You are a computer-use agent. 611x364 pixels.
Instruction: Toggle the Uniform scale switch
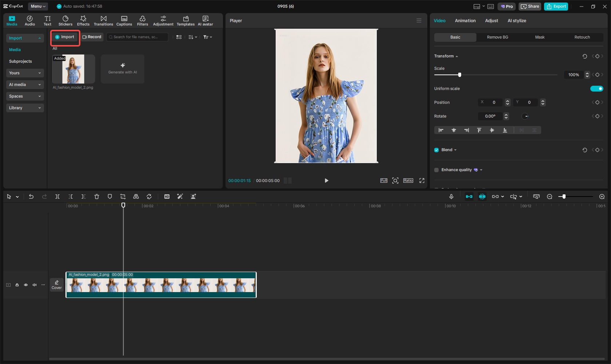[596, 89]
